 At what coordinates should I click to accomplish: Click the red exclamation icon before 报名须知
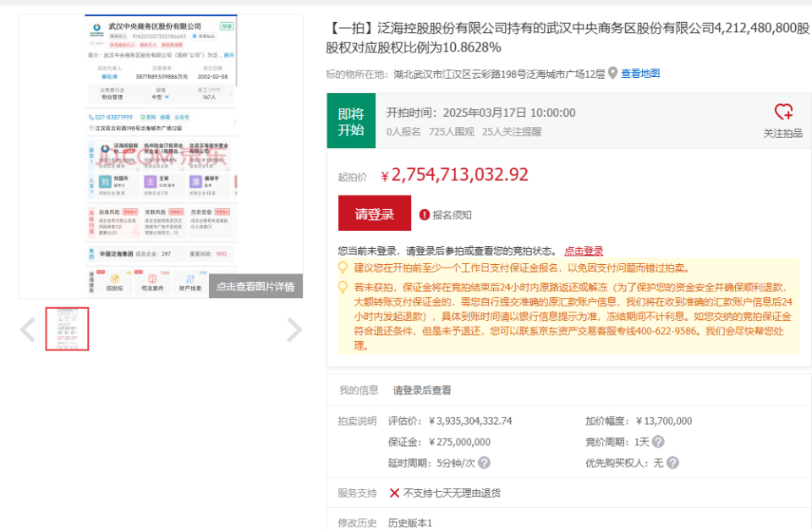pos(424,214)
